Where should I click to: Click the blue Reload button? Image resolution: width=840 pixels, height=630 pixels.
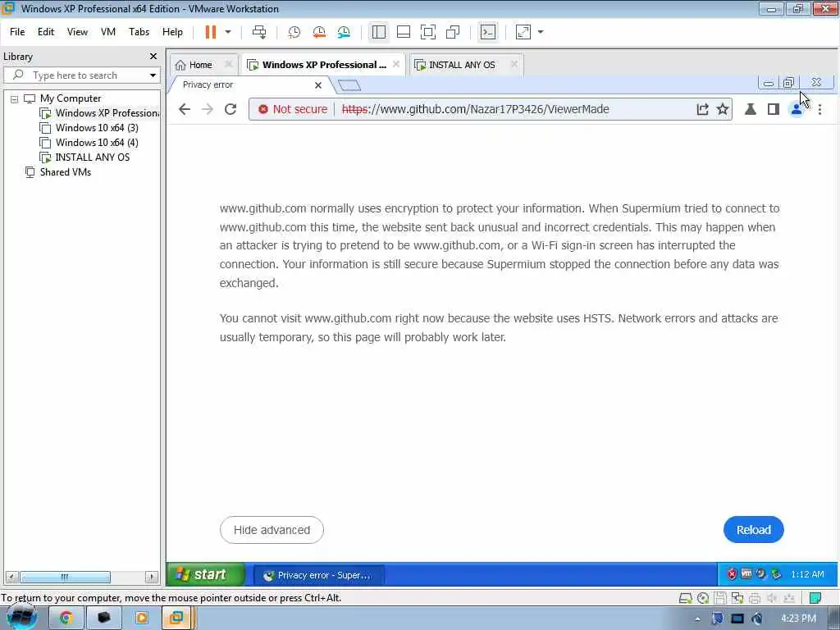point(753,530)
